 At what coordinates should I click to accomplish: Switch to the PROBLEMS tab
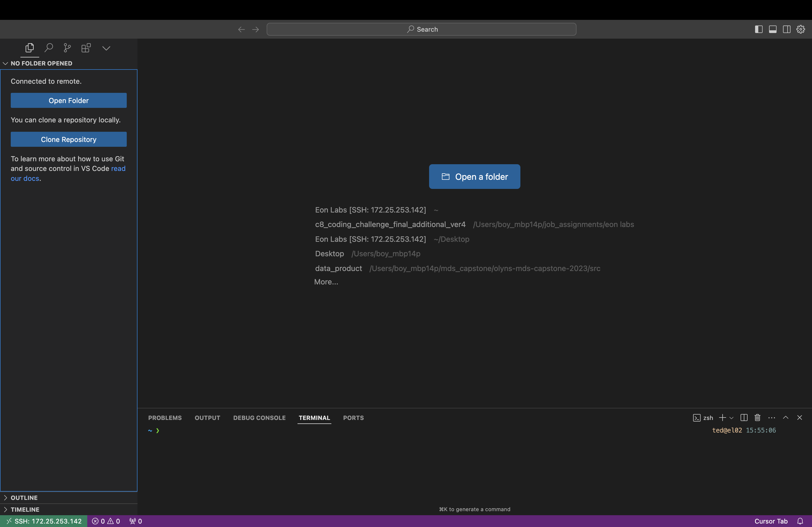click(x=165, y=418)
